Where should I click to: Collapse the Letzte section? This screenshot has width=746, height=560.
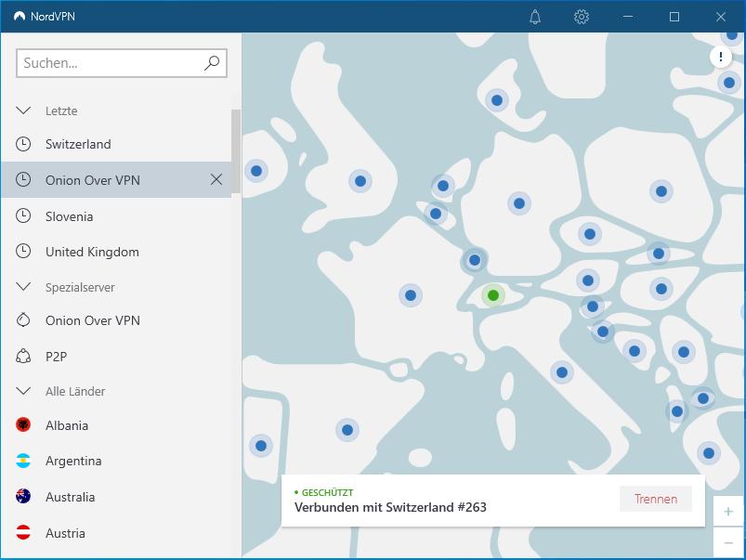click(x=23, y=111)
